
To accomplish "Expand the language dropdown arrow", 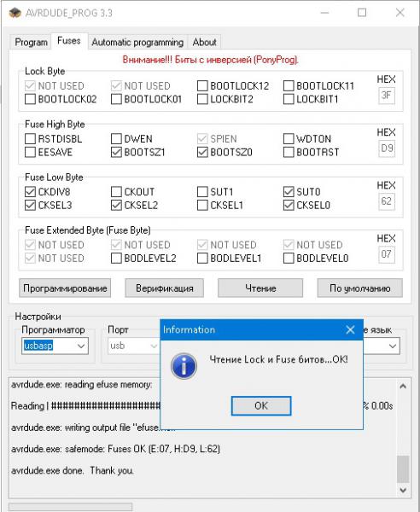I will point(393,346).
